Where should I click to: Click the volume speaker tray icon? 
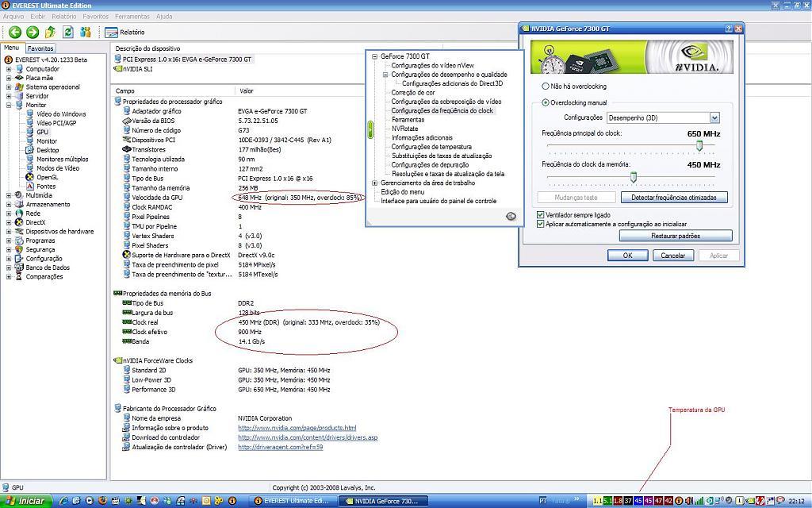(689, 501)
